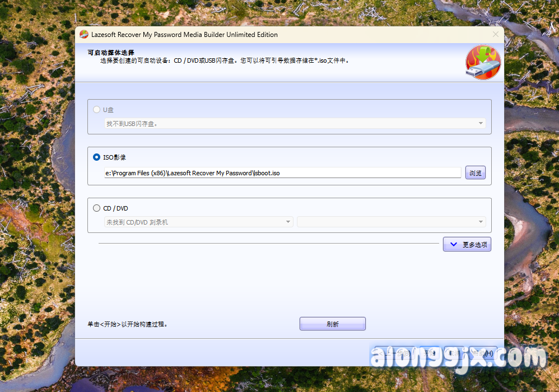Close the Media Builder window
559x392 pixels.
[495, 35]
